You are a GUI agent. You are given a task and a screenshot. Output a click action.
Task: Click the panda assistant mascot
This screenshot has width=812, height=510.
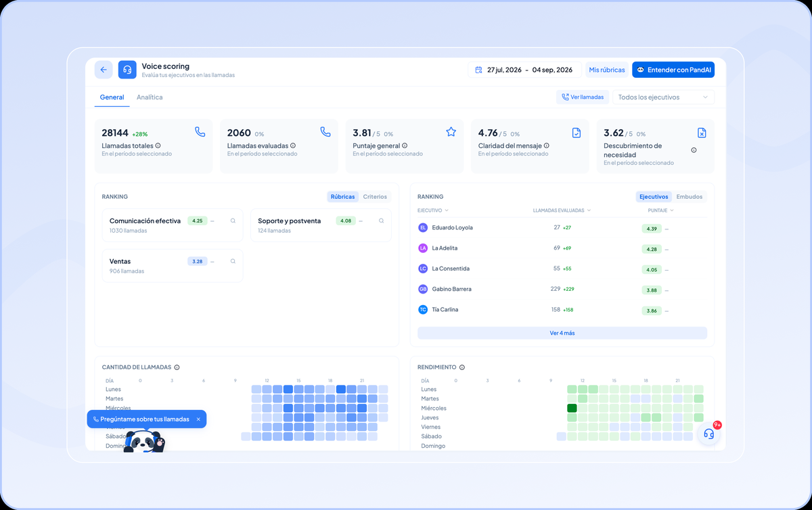click(144, 442)
